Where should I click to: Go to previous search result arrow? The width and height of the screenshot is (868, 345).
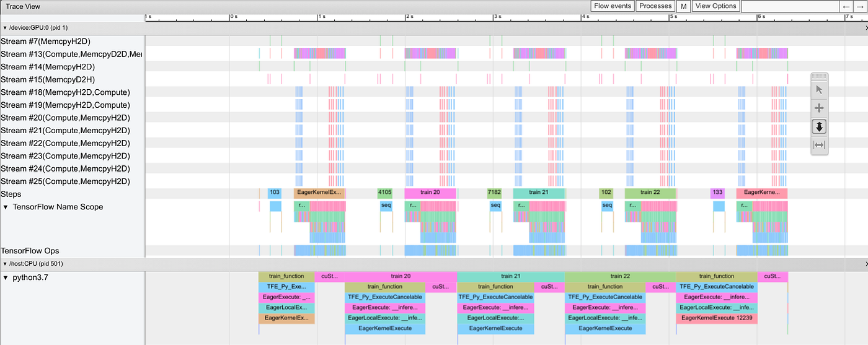point(846,6)
